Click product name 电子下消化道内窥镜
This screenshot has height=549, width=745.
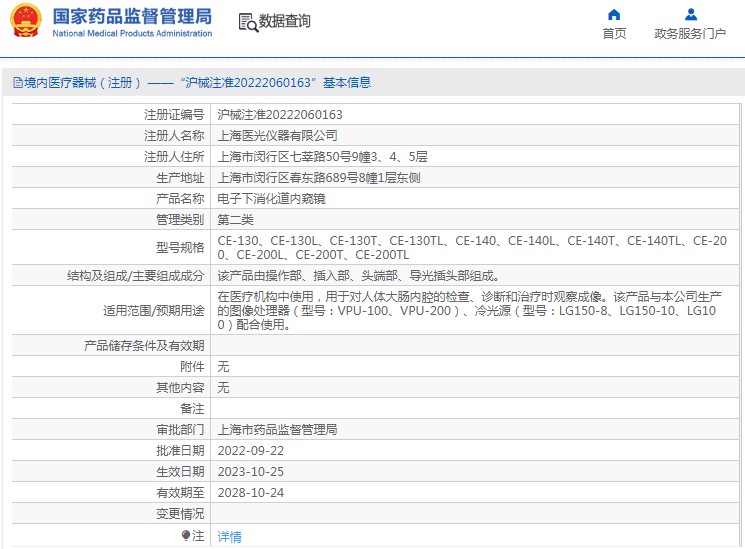271,199
